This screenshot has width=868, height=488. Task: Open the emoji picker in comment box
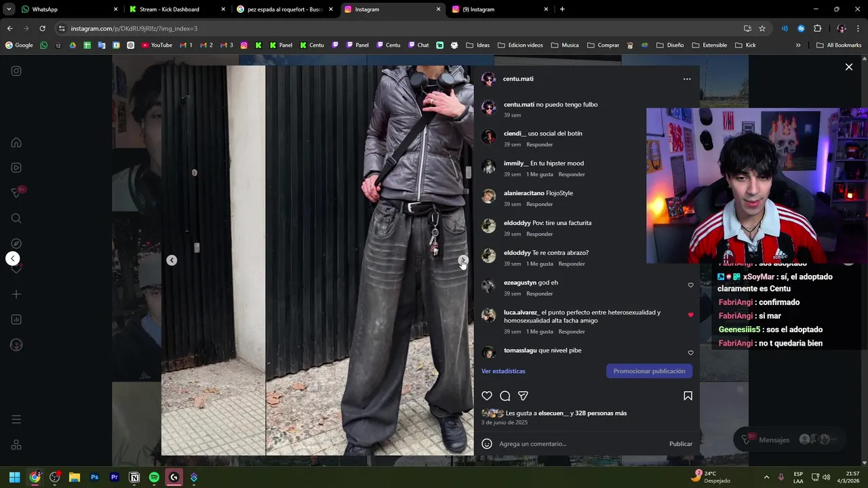pyautogui.click(x=486, y=444)
